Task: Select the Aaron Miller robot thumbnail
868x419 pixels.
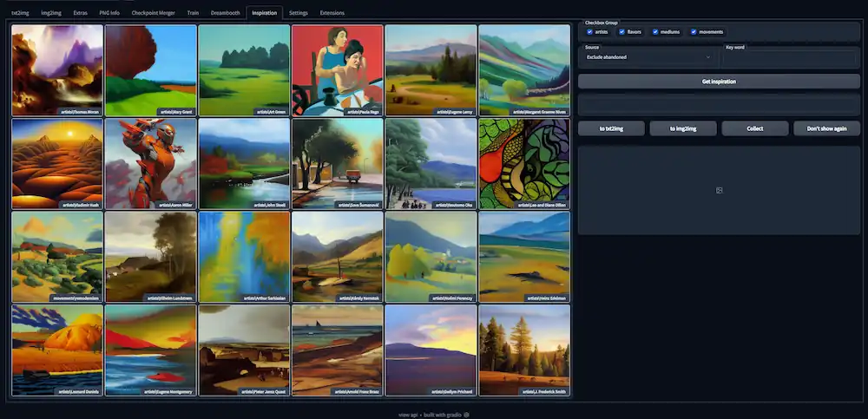Action: point(150,163)
